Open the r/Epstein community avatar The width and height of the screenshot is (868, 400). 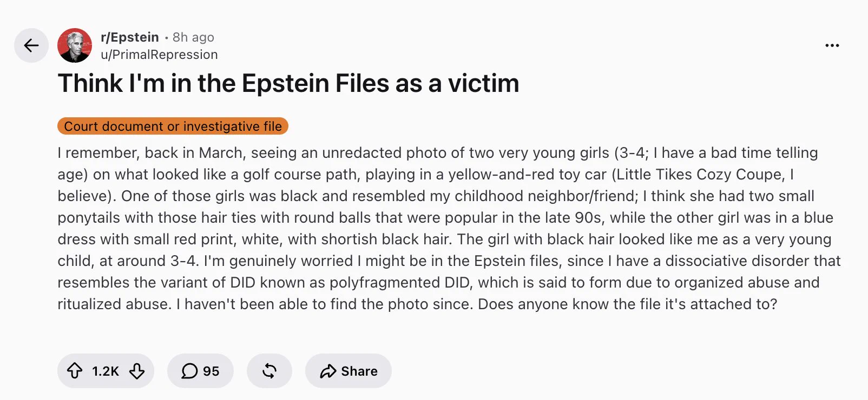click(75, 45)
